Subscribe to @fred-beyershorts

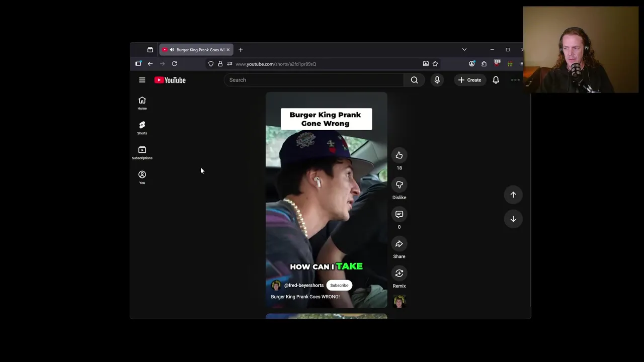[x=339, y=285]
